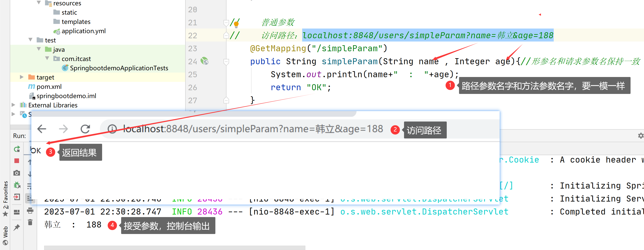This screenshot has height=250, width=644.
Task: Click the browser address bar URL
Action: click(253, 129)
